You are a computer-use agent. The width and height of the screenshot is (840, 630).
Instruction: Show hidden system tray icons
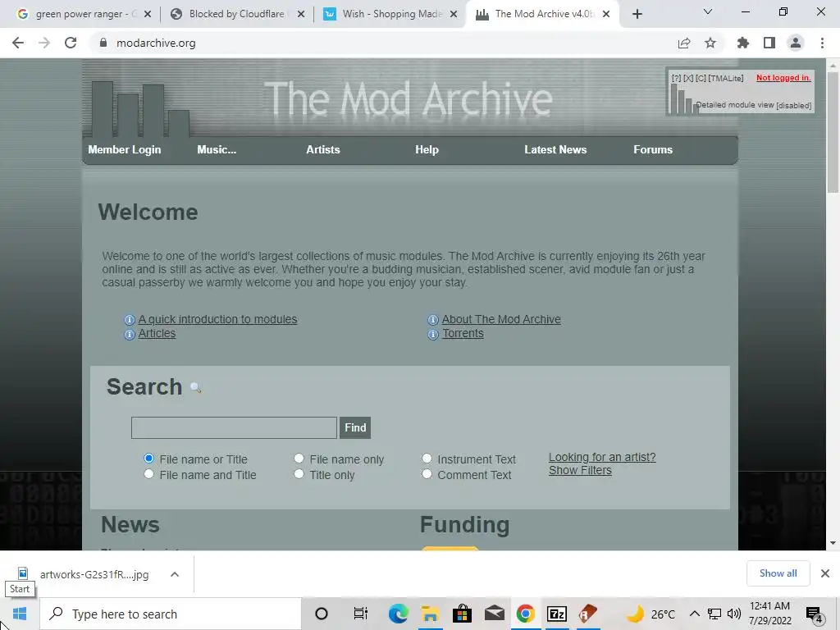point(694,614)
